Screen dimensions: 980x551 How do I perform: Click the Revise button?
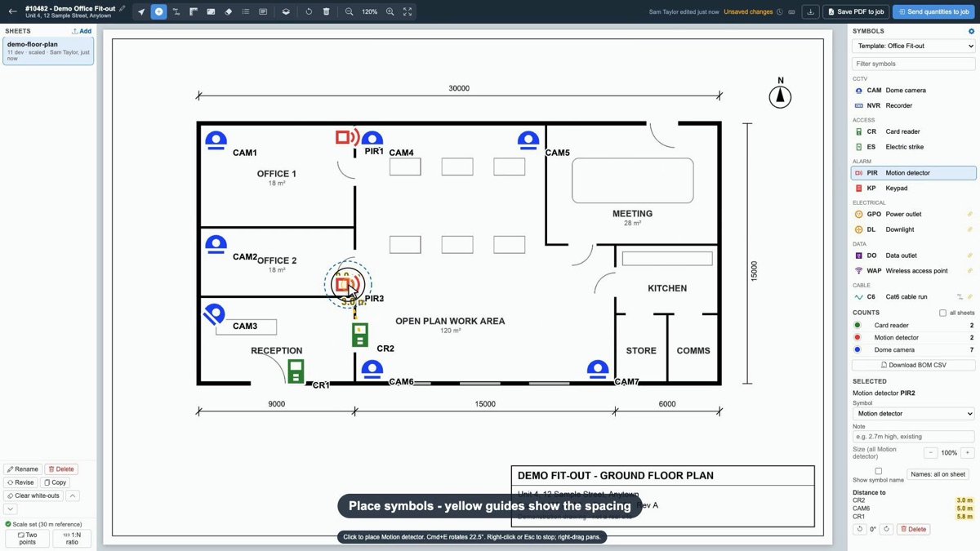20,482
